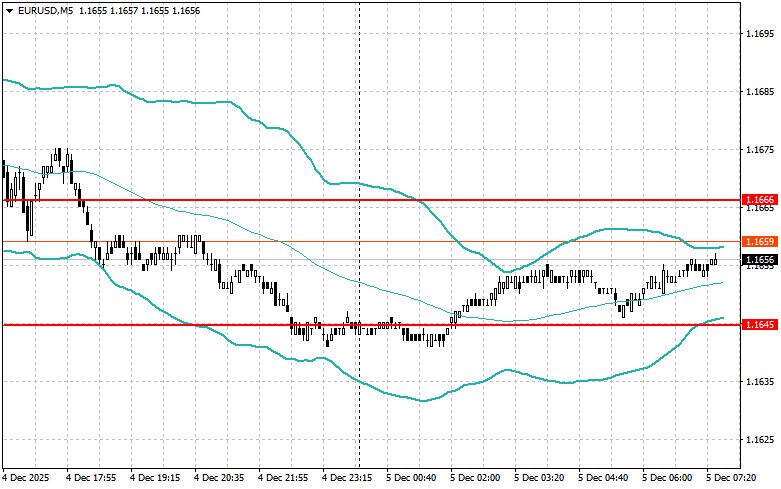Select the OHLC values 1.1655 1.1657 1.1655 1.1656
This screenshot has width=781, height=489.
coord(138,10)
